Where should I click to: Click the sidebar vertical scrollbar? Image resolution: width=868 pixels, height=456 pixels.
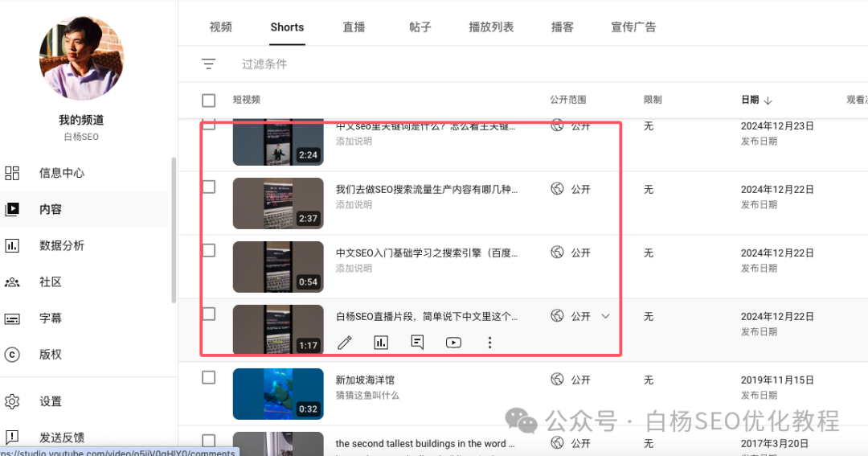[x=174, y=230]
